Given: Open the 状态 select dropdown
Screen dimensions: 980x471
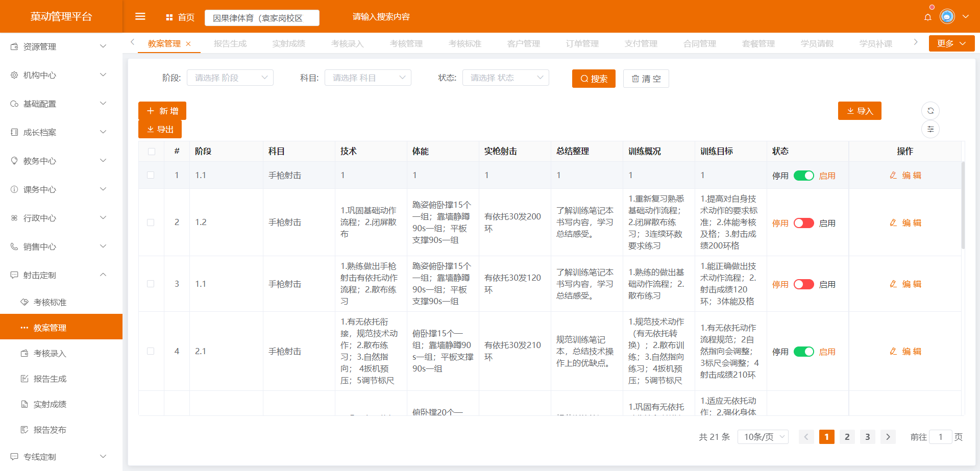Looking at the screenshot, I should click(506, 78).
